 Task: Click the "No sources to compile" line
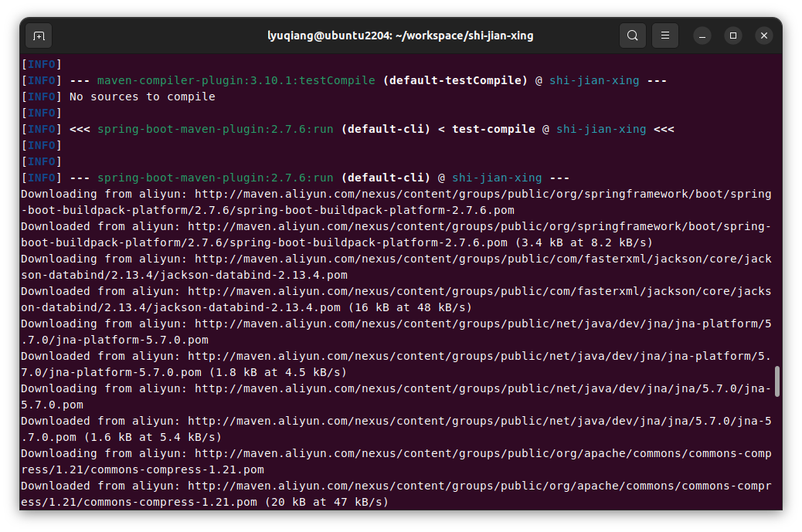click(142, 97)
